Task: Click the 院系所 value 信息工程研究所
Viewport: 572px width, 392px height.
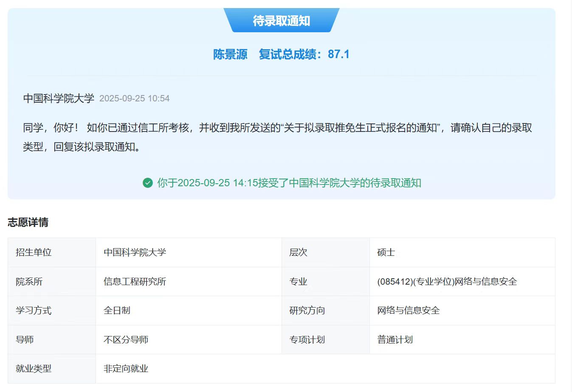Action: click(x=135, y=282)
